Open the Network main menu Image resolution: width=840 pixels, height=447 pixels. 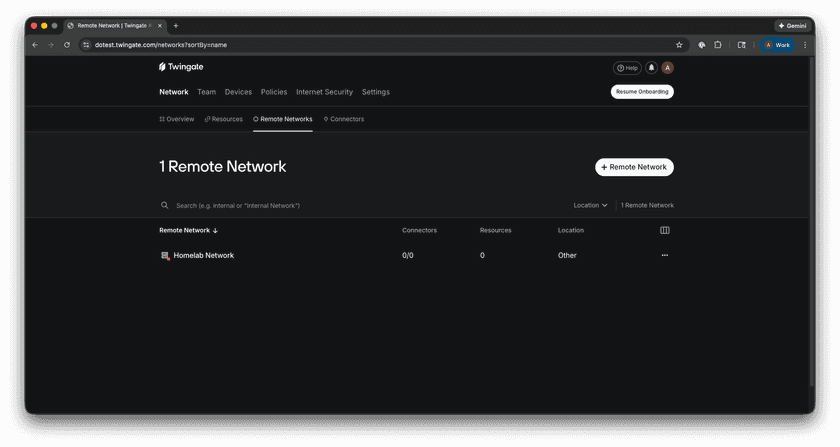[174, 92]
